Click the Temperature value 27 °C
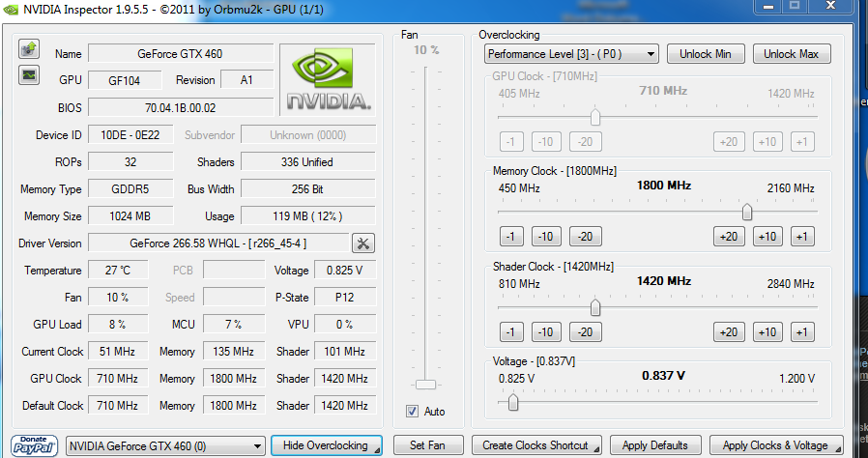 tap(118, 270)
